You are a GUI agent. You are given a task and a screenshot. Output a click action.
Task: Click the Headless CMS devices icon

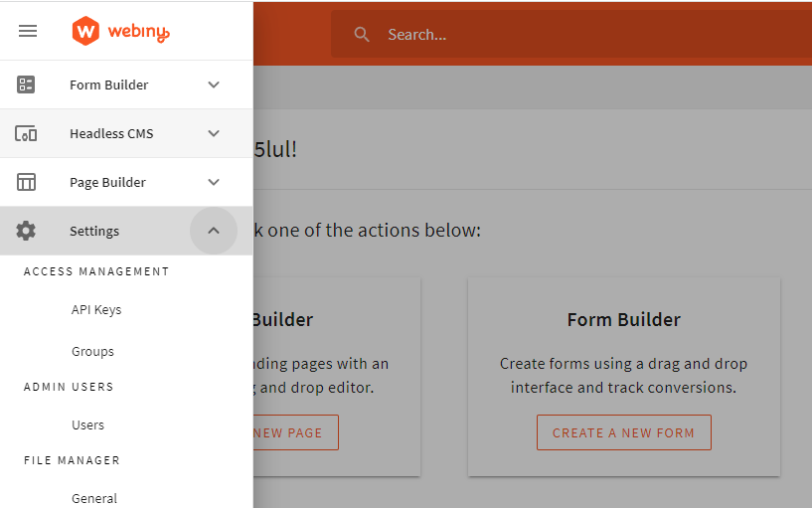click(27, 133)
